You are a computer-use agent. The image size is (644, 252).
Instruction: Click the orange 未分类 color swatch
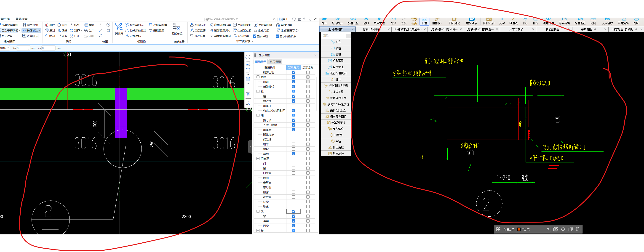pos(519,229)
